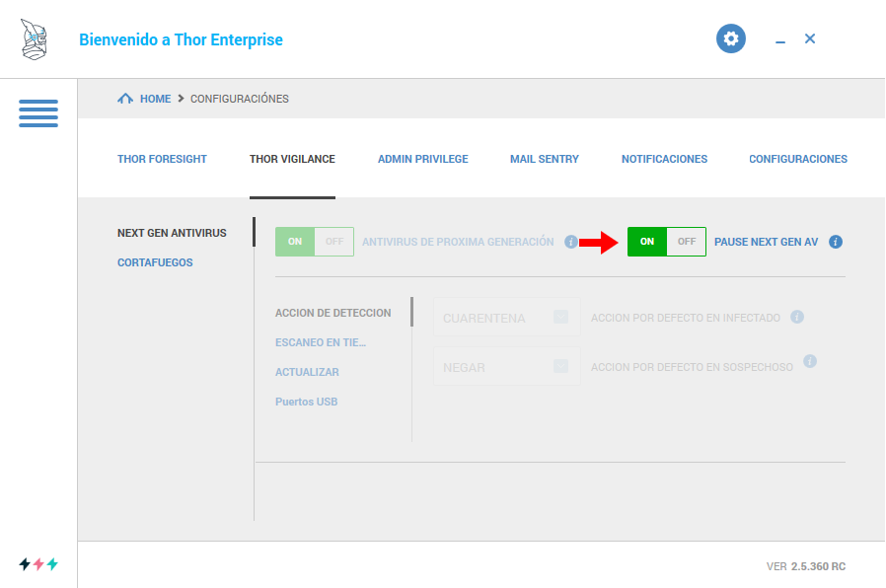Click the home icon in breadcrumb
Viewport: 886px width, 588px height.
click(x=125, y=99)
